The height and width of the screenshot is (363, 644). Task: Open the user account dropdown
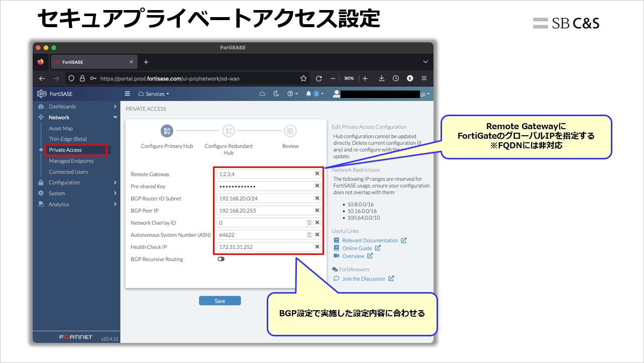click(382, 94)
